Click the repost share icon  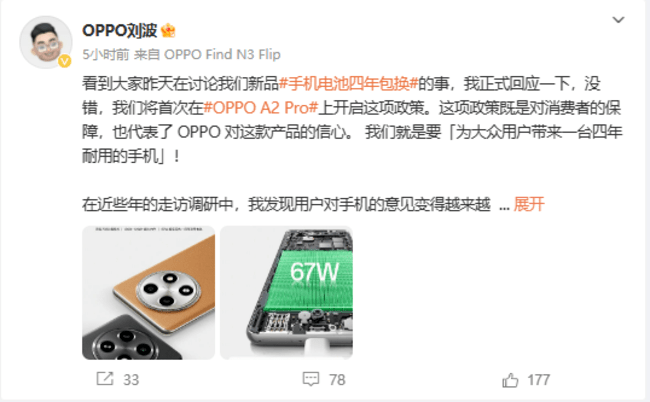click(x=104, y=378)
